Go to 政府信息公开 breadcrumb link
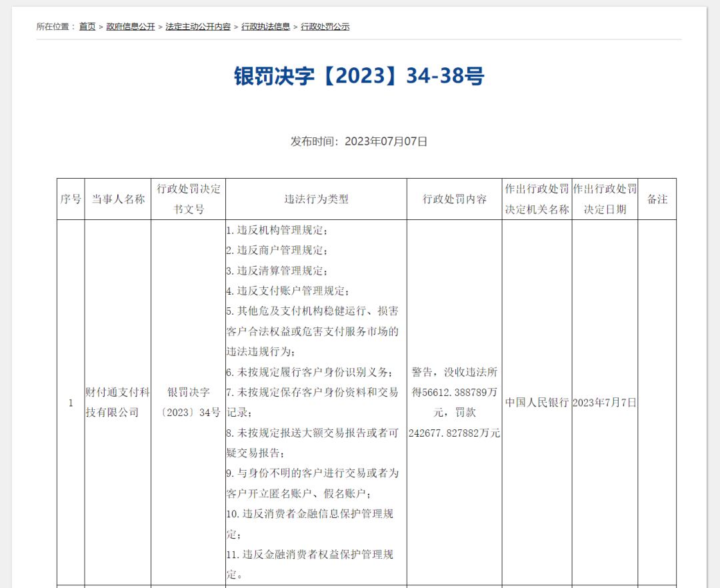 pos(131,27)
